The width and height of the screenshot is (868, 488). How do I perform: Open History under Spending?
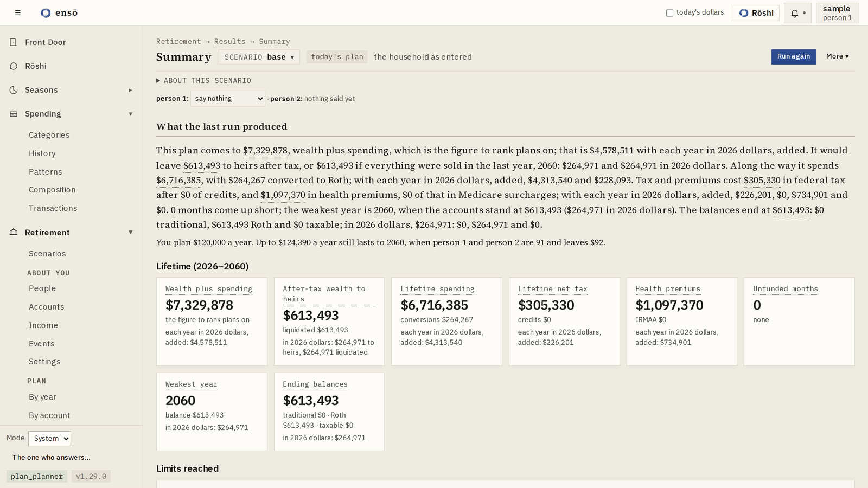pos(42,153)
